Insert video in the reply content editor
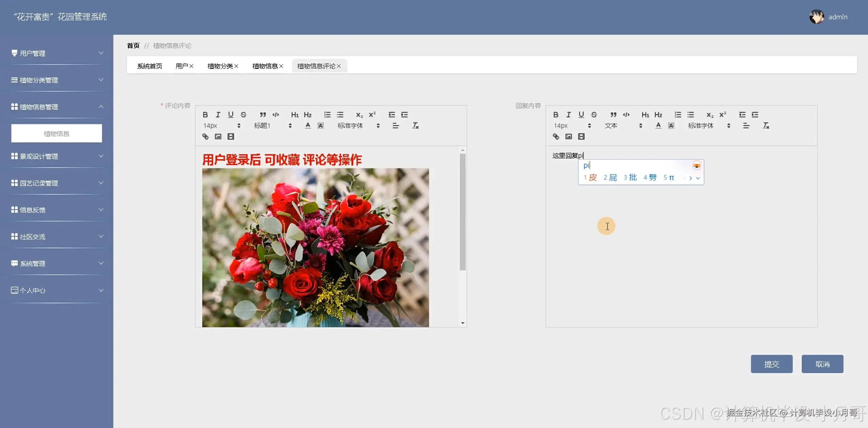The image size is (868, 428). click(581, 136)
